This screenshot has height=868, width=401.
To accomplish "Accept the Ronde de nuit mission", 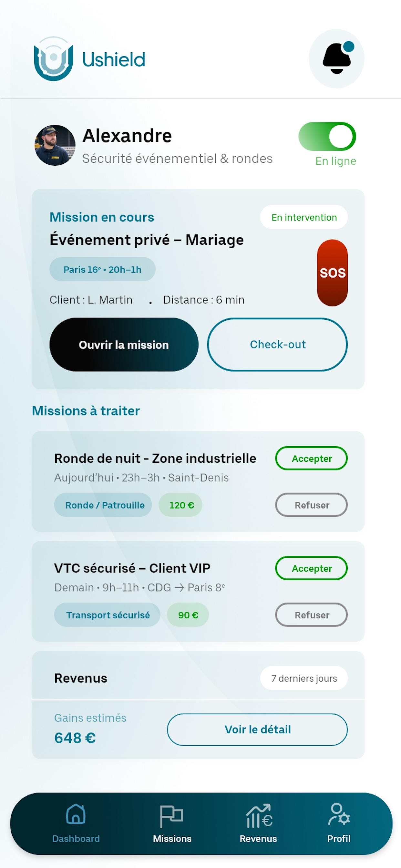I will (x=311, y=458).
